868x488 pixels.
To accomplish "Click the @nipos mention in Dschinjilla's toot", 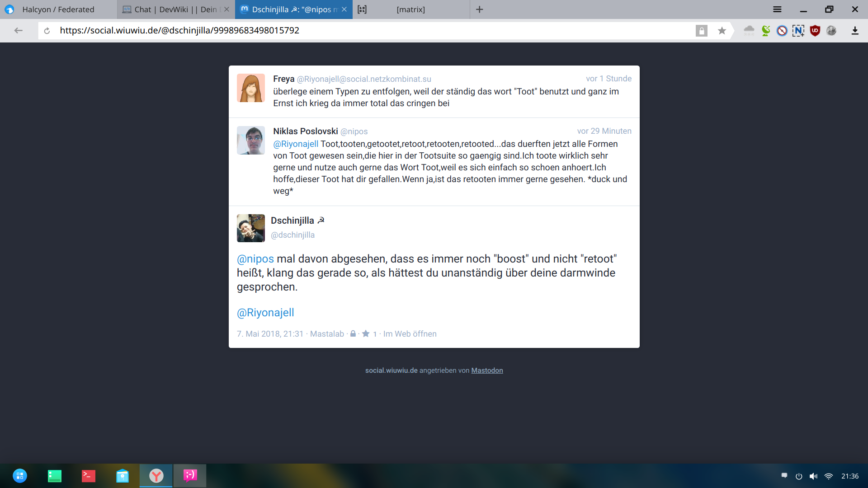I will (255, 259).
